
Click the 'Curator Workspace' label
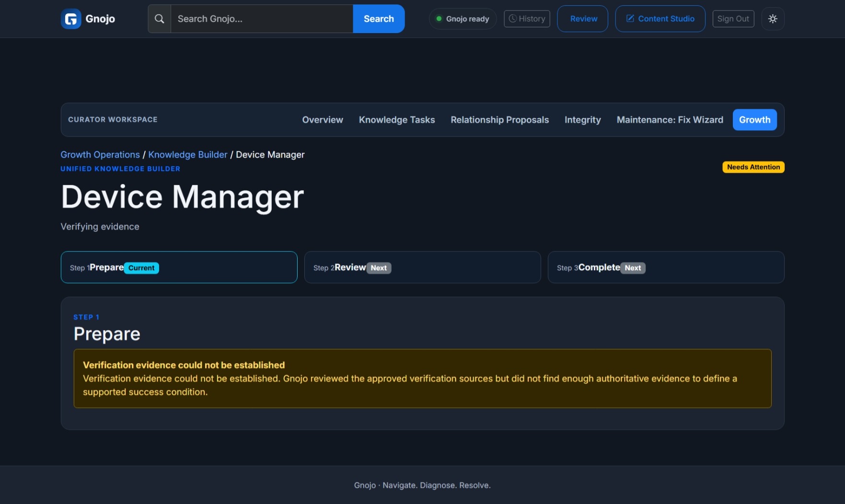pos(113,120)
